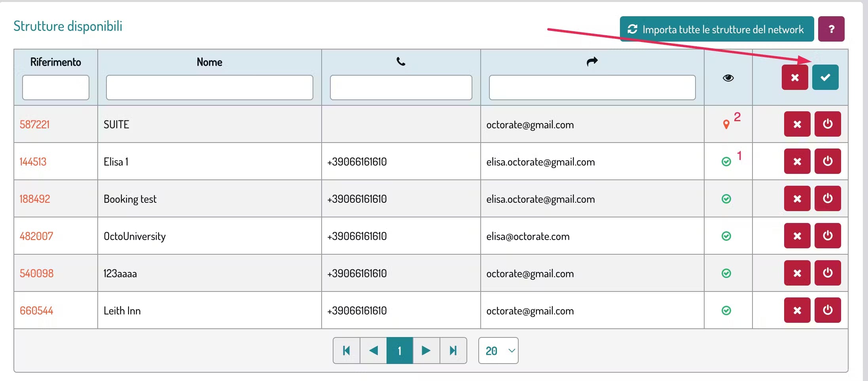
Task: Open reference link 188492
Action: [35, 199]
